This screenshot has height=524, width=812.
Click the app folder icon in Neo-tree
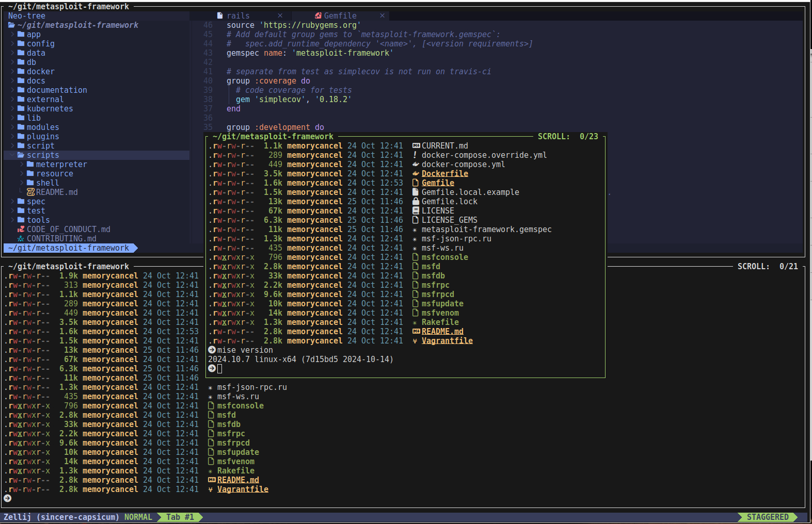point(21,35)
